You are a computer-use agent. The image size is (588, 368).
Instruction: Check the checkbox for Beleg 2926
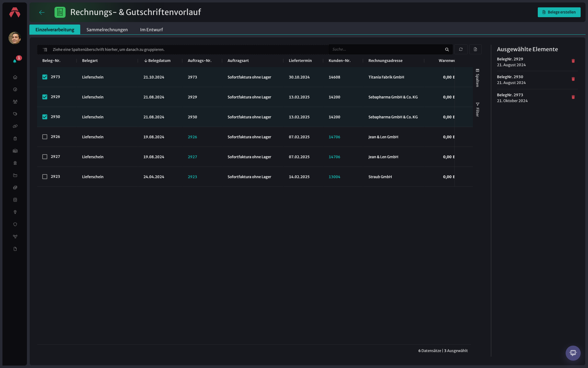click(45, 137)
